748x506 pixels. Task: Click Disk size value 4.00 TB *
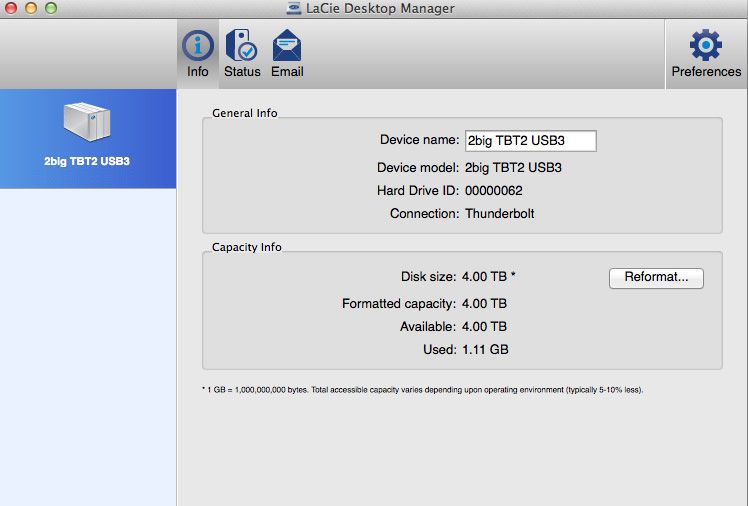pos(488,277)
